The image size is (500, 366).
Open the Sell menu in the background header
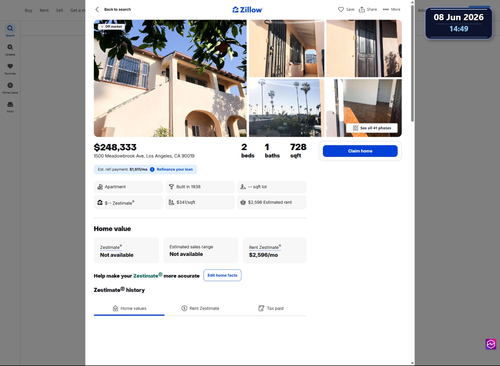[59, 10]
